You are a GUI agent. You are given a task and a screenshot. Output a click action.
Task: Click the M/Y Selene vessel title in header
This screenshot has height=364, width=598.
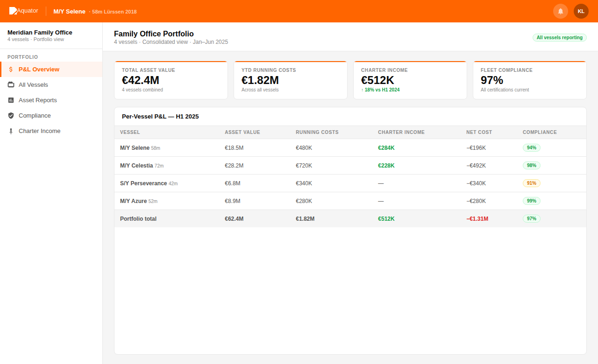pos(70,11)
